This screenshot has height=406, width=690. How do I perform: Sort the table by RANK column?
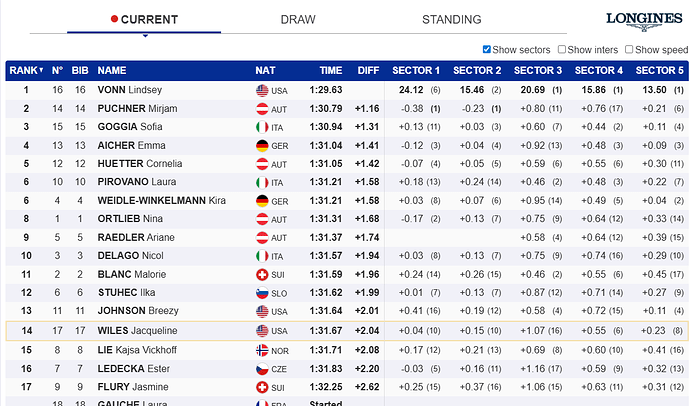click(23, 70)
